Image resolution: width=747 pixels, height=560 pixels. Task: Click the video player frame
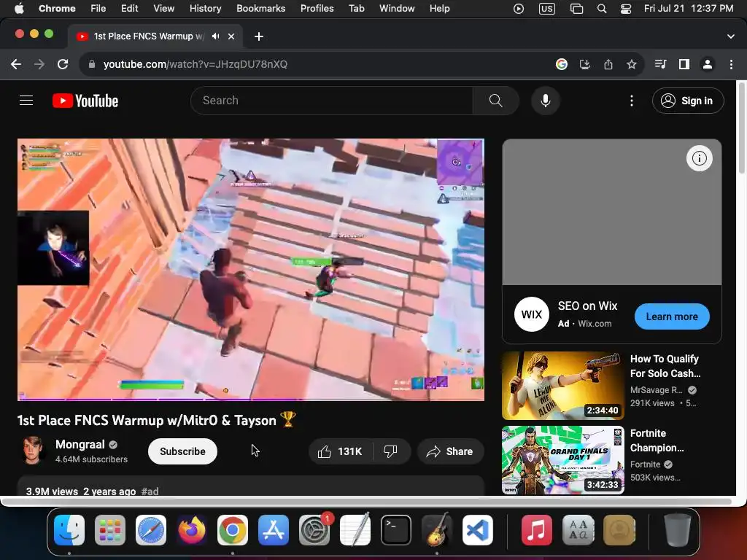(x=251, y=270)
